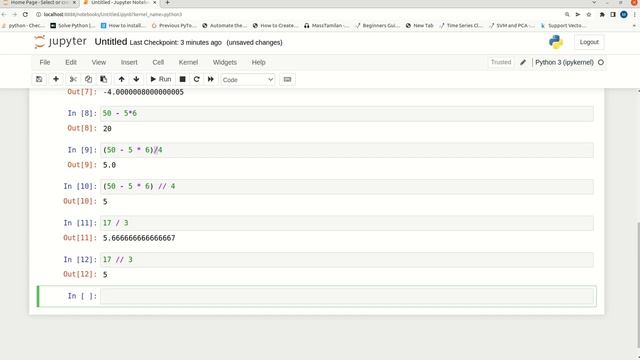This screenshot has height=360, width=640.
Task: Run the current cell
Action: (x=161, y=79)
